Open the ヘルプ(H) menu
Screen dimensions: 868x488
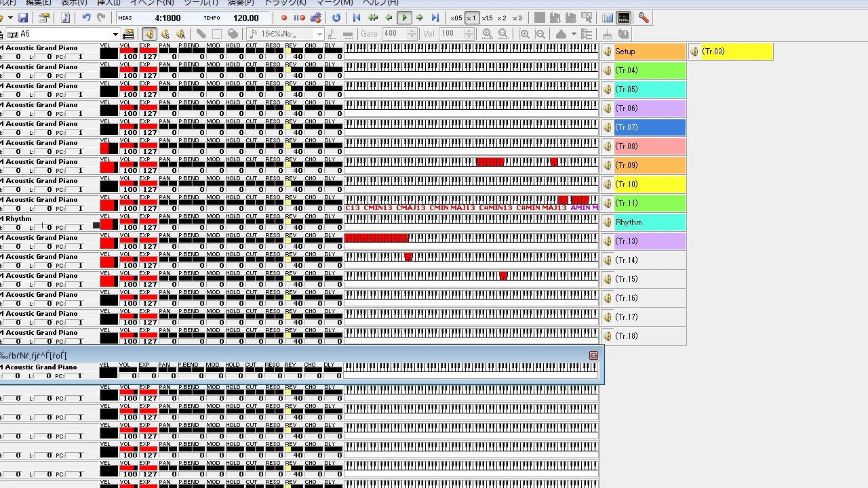click(380, 3)
